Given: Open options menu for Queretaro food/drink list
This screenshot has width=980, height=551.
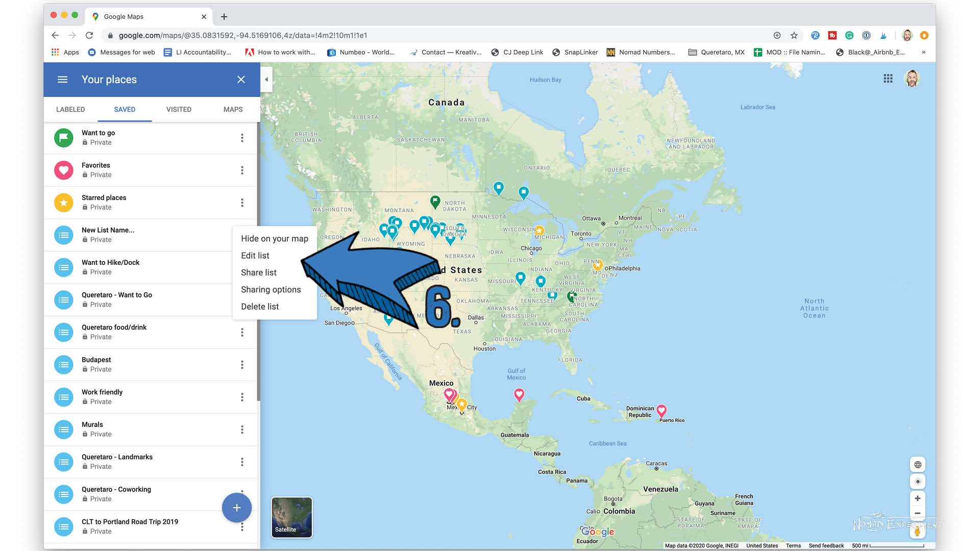Looking at the screenshot, I should coord(242,332).
